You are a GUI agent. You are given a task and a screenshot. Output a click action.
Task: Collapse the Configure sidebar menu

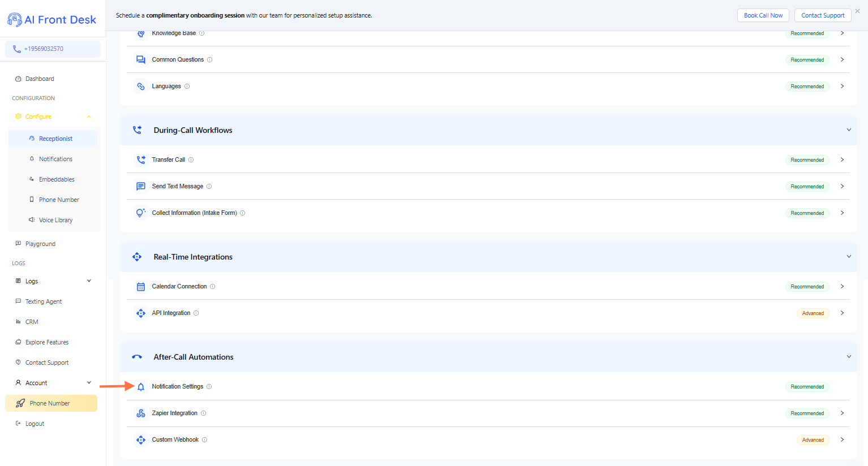coord(89,116)
